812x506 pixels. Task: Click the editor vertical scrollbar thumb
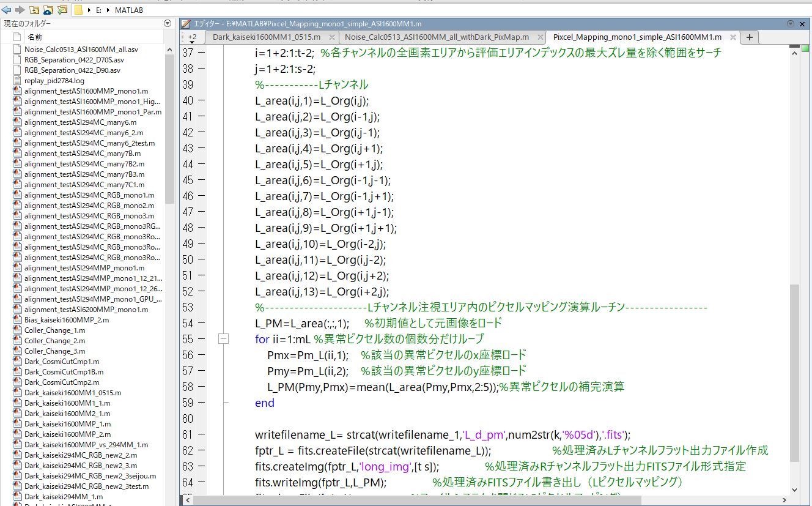coord(795,372)
